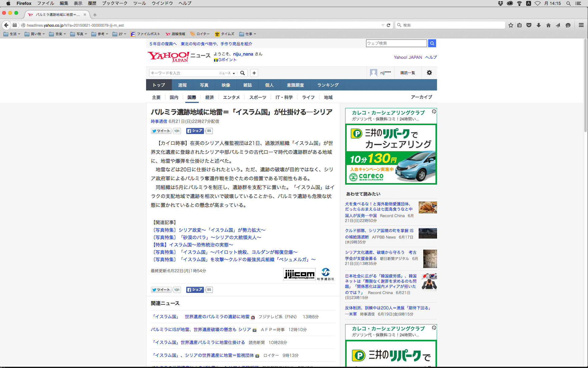Open the ブックマーク menu in the menu bar
Screen dimensions: 588x368
tap(115, 3)
